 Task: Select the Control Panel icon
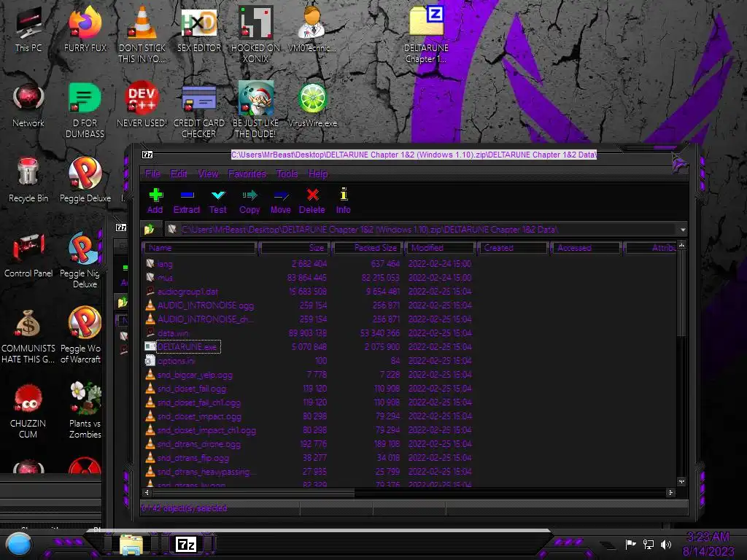[x=28, y=254]
